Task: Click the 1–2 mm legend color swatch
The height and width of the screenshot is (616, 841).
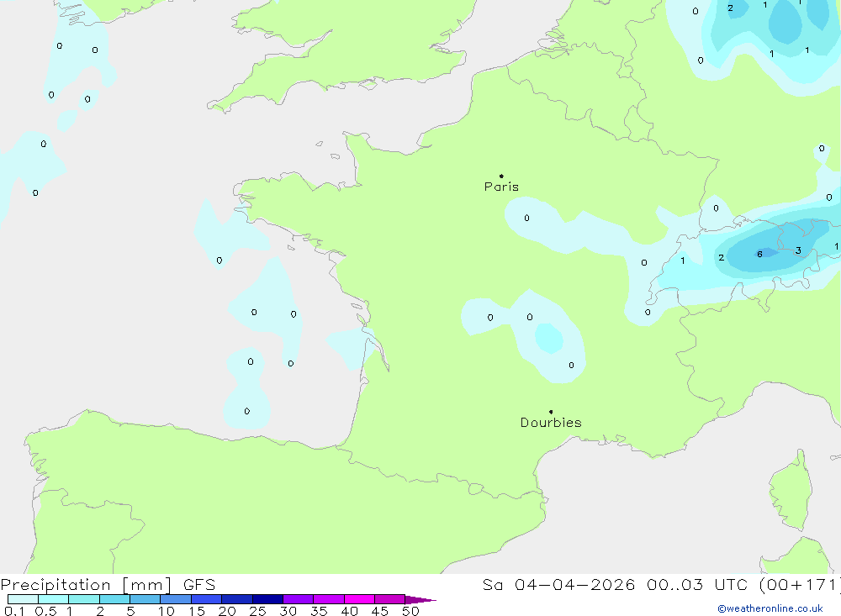Action: click(83, 599)
